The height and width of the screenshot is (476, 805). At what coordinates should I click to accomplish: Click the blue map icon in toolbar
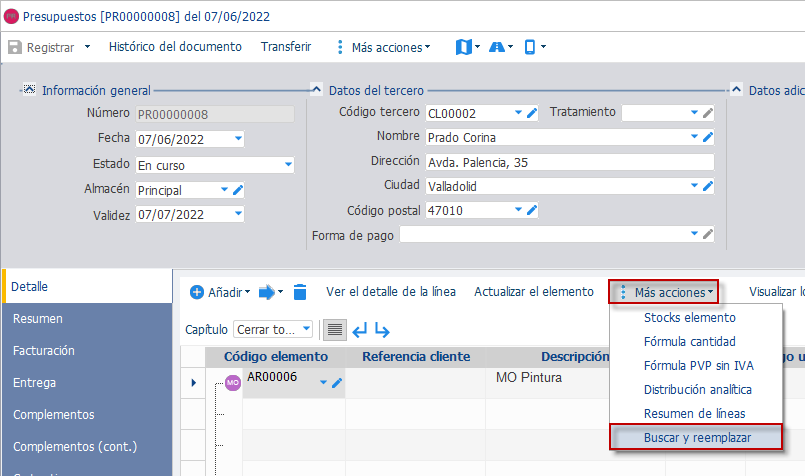[x=464, y=47]
